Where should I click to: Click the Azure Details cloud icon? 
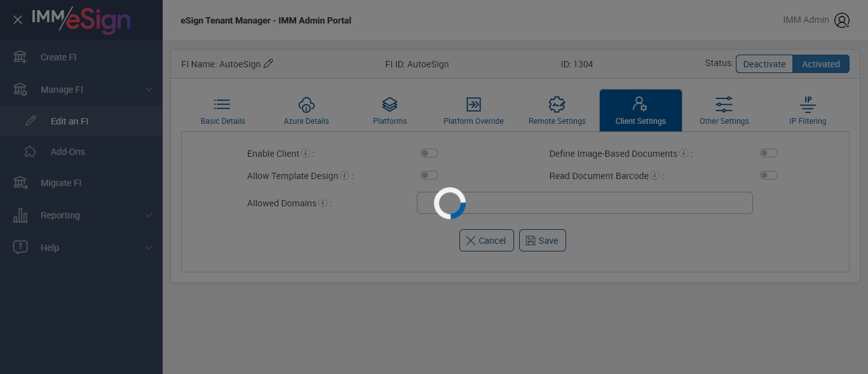[x=306, y=105]
